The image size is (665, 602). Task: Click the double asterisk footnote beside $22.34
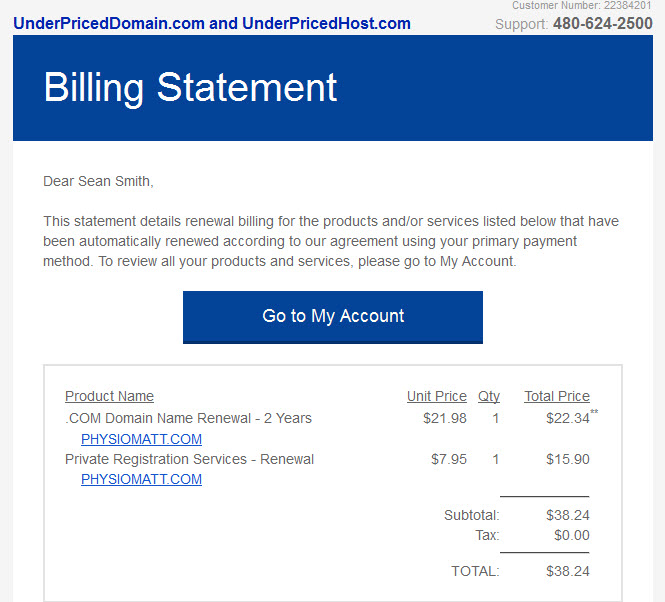(x=594, y=412)
